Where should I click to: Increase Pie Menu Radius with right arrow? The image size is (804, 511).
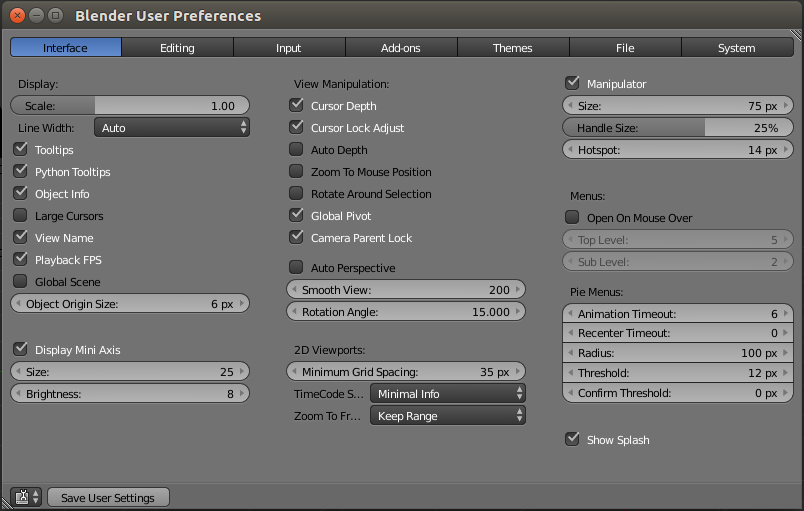pyautogui.click(x=786, y=353)
